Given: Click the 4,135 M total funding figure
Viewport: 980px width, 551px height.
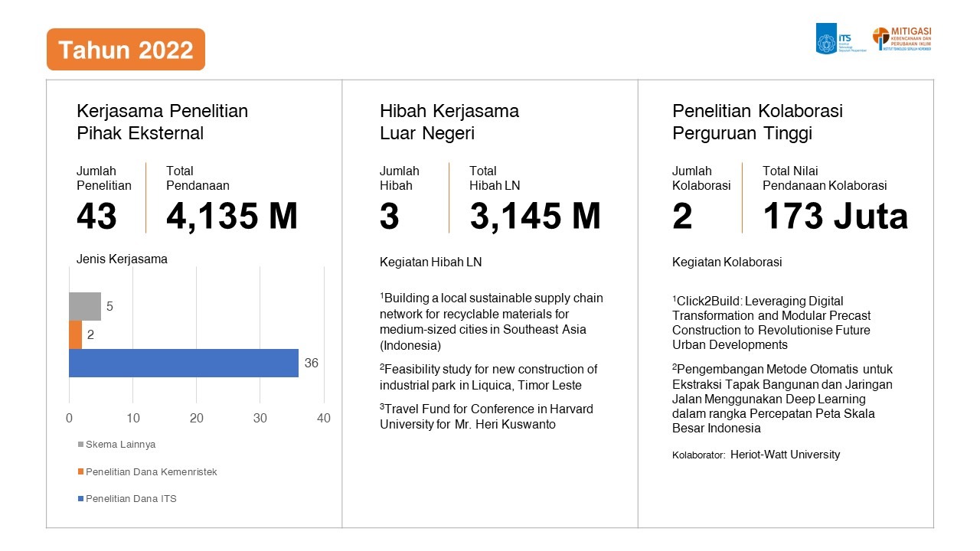Looking at the screenshot, I should [231, 217].
